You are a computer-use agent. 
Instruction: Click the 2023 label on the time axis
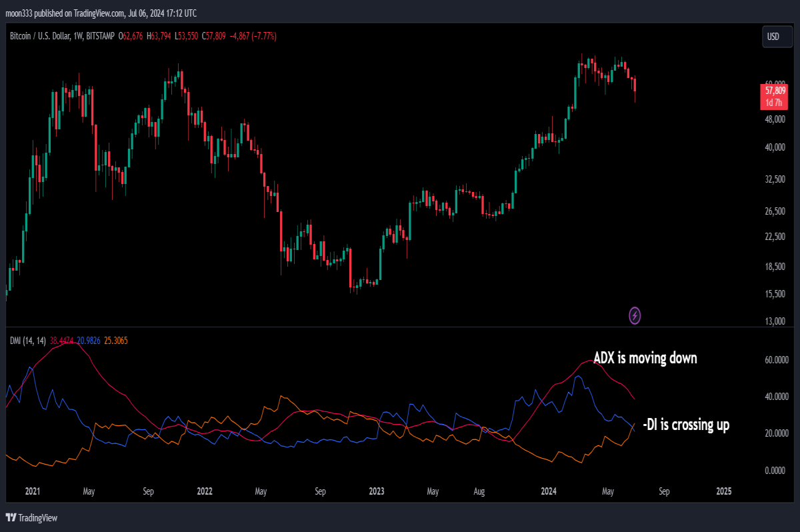point(377,491)
